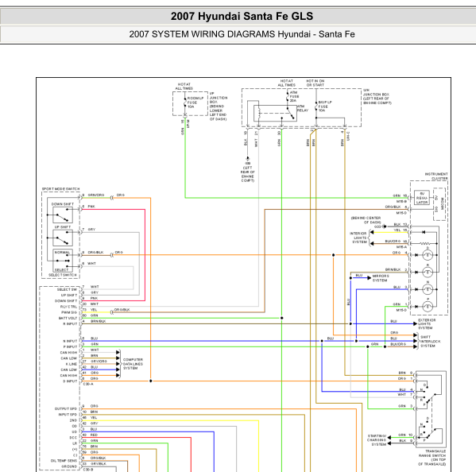Screen dimensions: 476x472
Task: Click the "STARTING/CHARGING SYSTEM" reference
Action: (377, 440)
